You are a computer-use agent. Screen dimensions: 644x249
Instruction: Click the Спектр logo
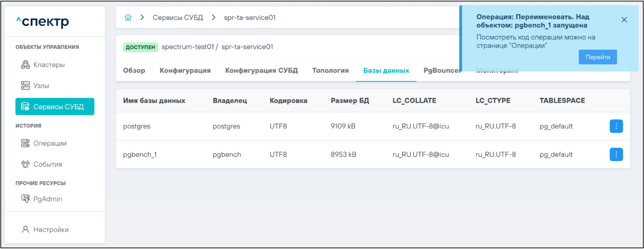point(42,22)
